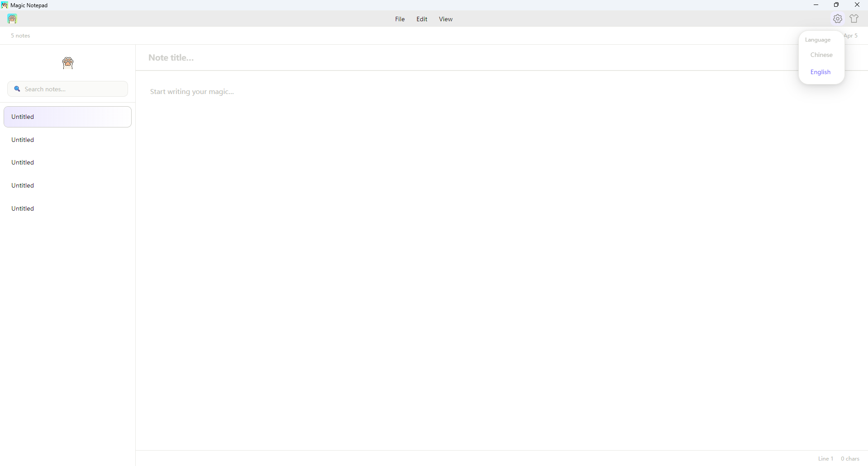This screenshot has width=868, height=466.
Task: Click the cat logo in the top-left toolbar
Action: [x=12, y=19]
